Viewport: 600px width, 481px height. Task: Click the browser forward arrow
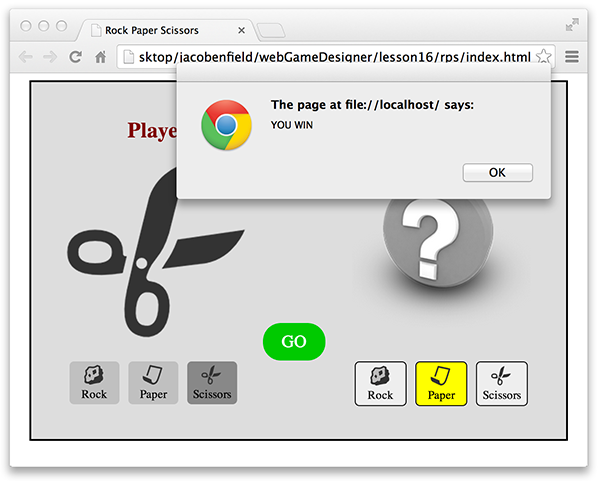tap(50, 57)
